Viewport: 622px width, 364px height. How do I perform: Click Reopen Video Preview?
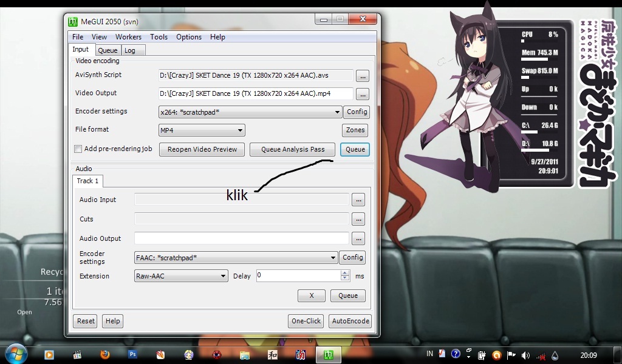click(x=202, y=149)
